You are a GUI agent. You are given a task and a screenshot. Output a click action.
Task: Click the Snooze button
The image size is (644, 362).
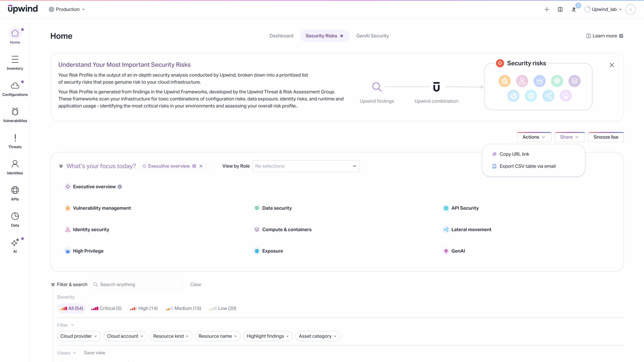click(x=606, y=137)
